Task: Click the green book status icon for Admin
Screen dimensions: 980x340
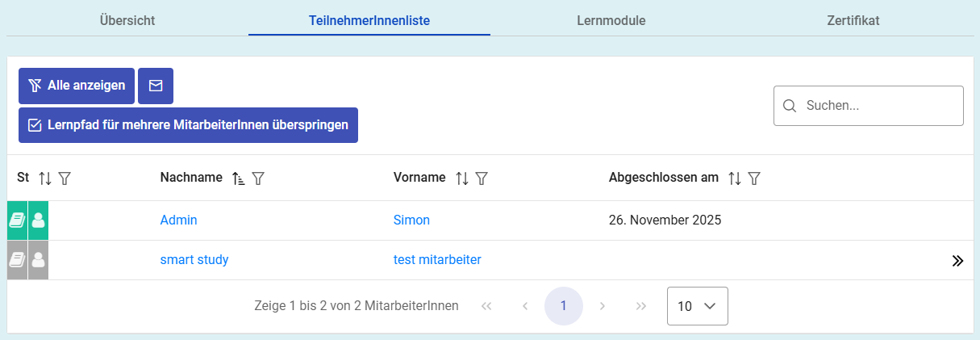Action: point(17,220)
